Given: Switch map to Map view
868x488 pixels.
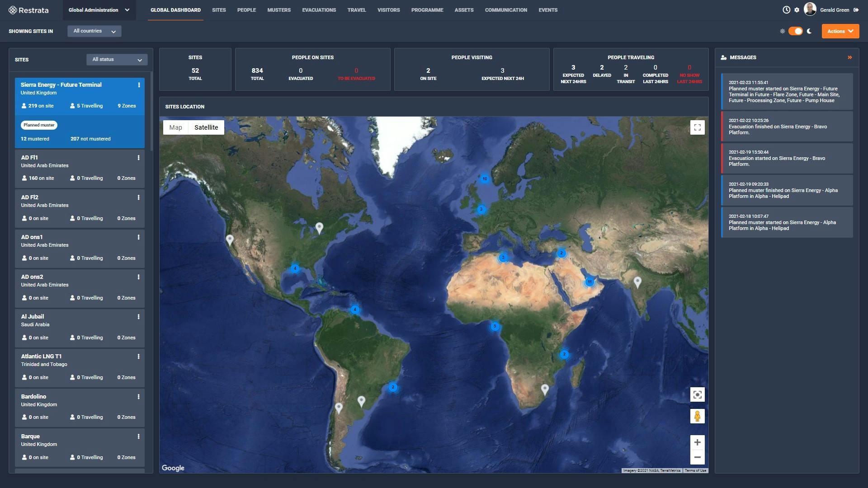Looking at the screenshot, I should (176, 127).
